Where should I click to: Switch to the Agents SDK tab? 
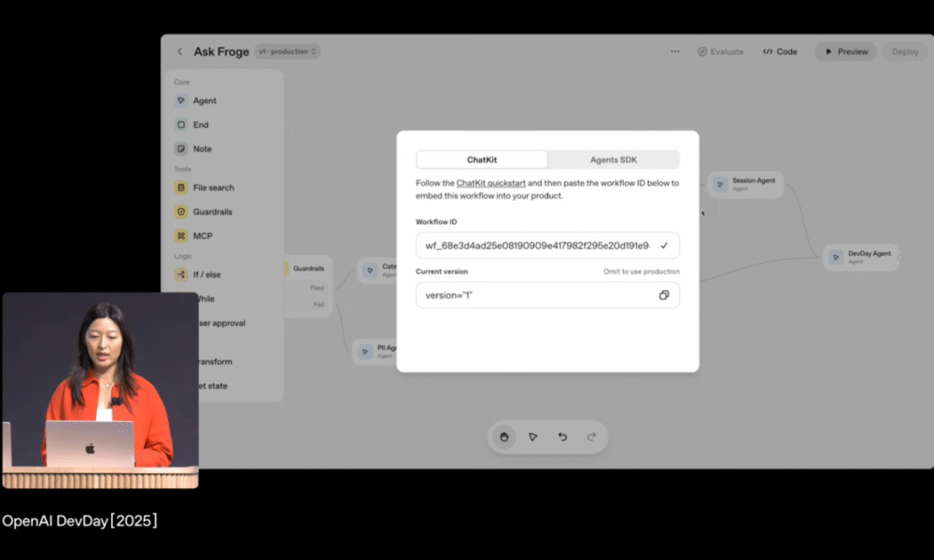click(614, 160)
